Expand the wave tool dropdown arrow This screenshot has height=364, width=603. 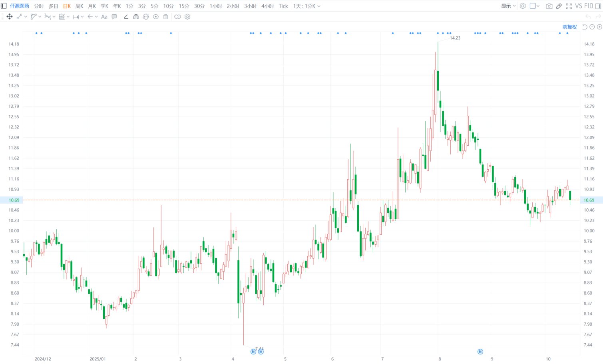coord(54,17)
